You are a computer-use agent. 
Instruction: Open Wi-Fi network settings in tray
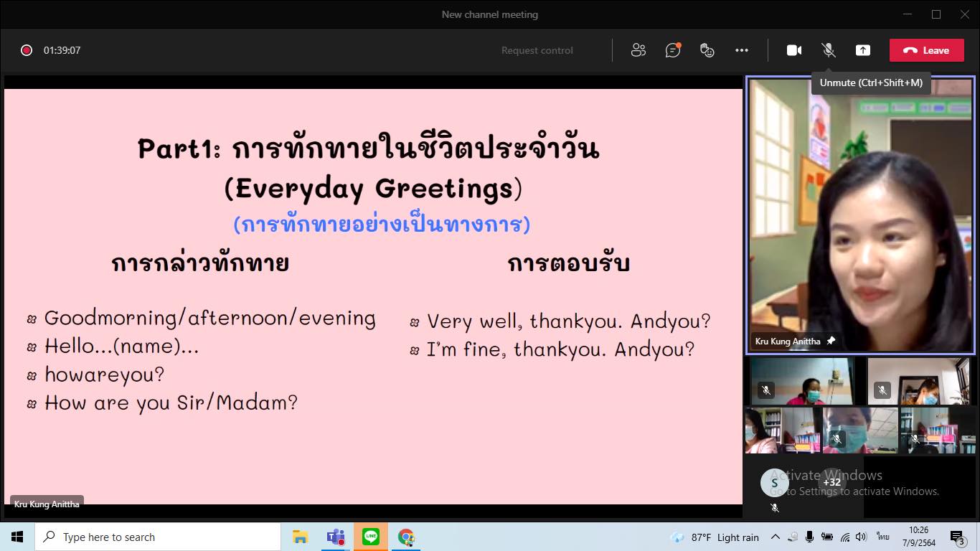(x=844, y=537)
